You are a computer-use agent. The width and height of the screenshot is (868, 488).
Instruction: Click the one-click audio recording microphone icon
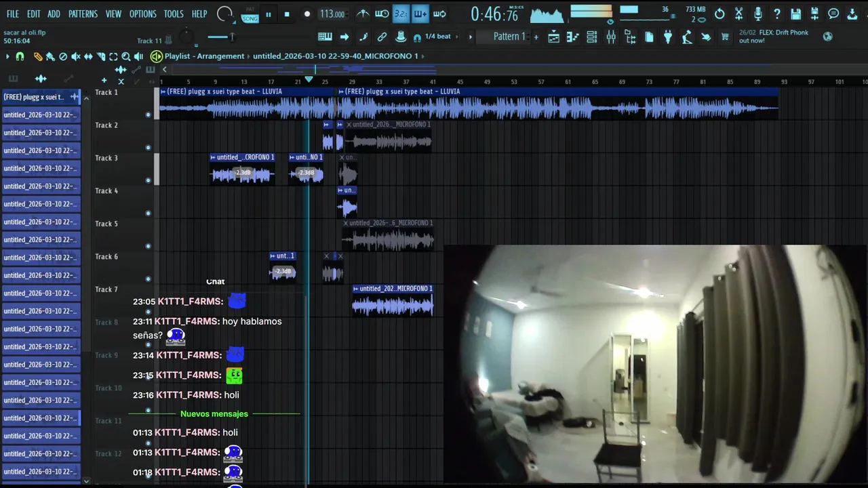pyautogui.click(x=757, y=14)
